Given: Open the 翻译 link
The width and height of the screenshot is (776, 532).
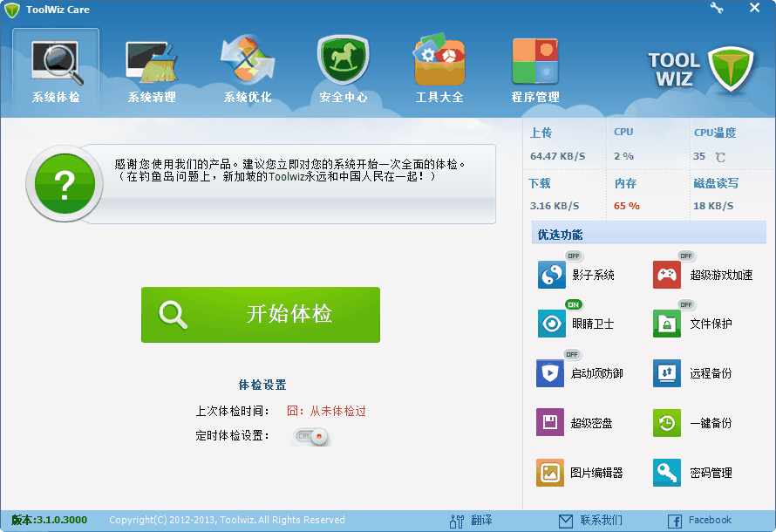Looking at the screenshot, I should pos(481,520).
